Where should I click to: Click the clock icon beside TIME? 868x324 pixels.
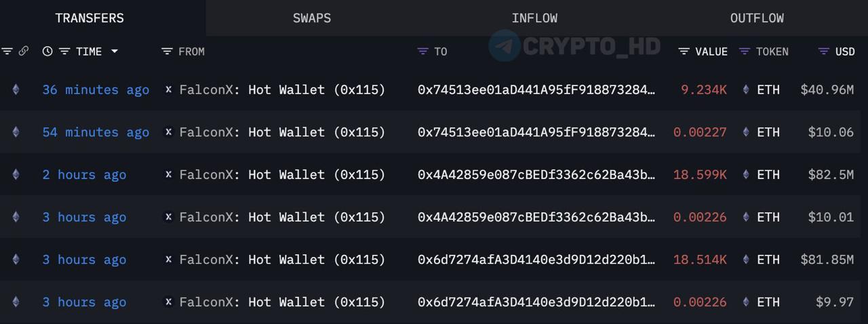coord(47,52)
